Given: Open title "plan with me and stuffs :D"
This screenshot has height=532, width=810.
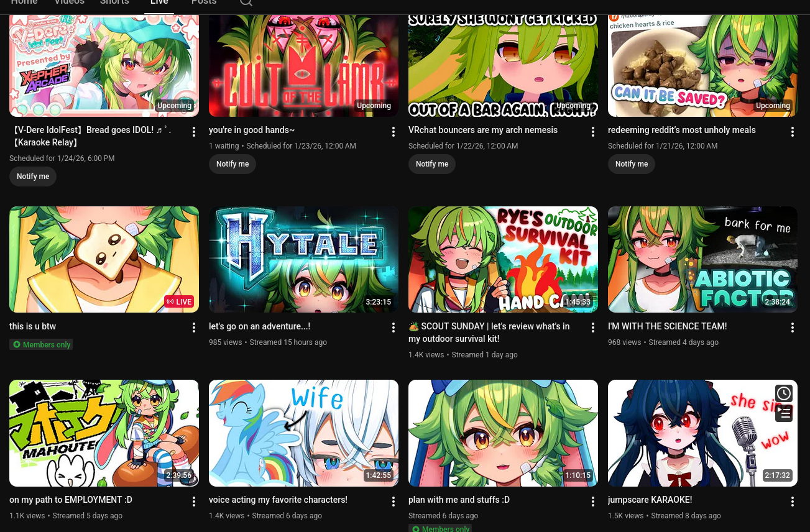Looking at the screenshot, I should point(459,500).
